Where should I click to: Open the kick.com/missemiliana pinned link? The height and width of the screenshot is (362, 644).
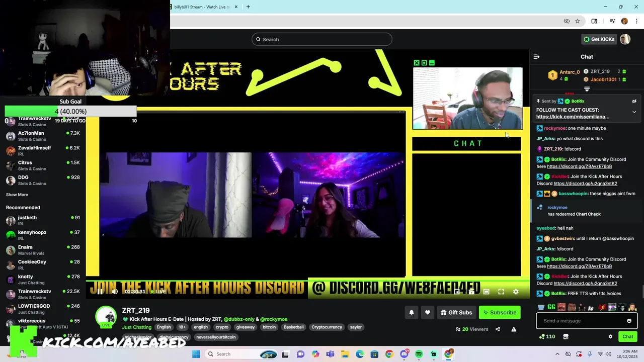573,117
